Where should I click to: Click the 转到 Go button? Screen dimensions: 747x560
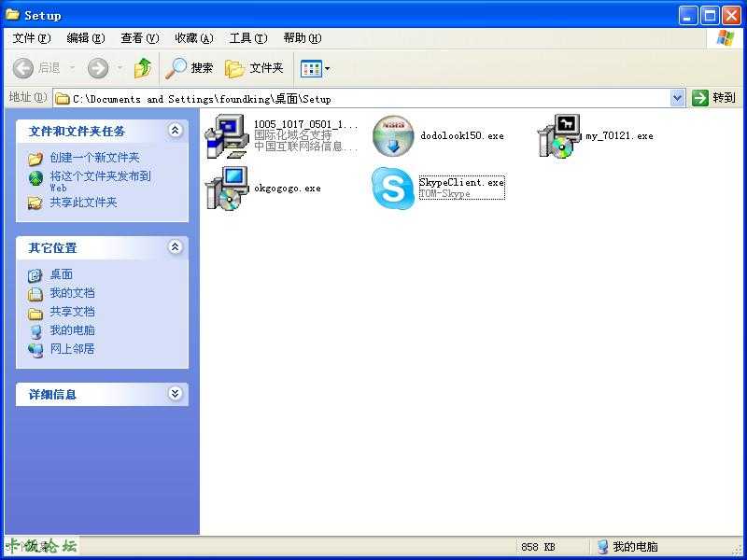click(x=713, y=98)
